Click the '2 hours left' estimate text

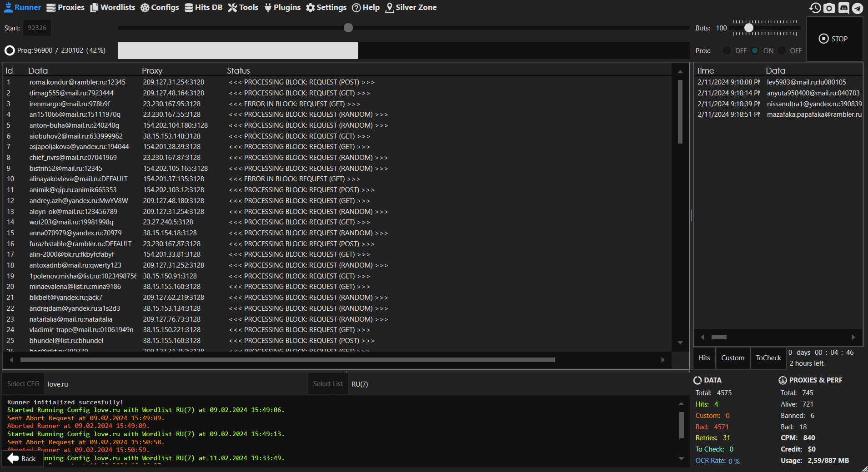pos(806,363)
